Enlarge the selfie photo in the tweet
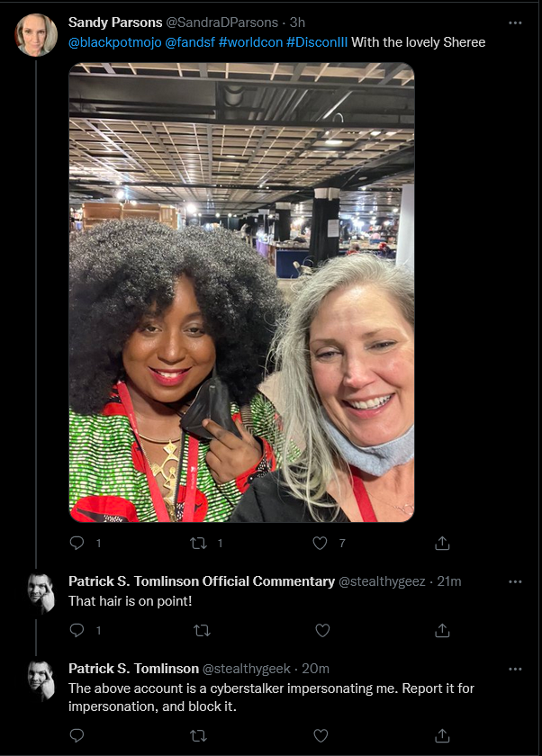Image resolution: width=542 pixels, height=756 pixels. [x=241, y=292]
